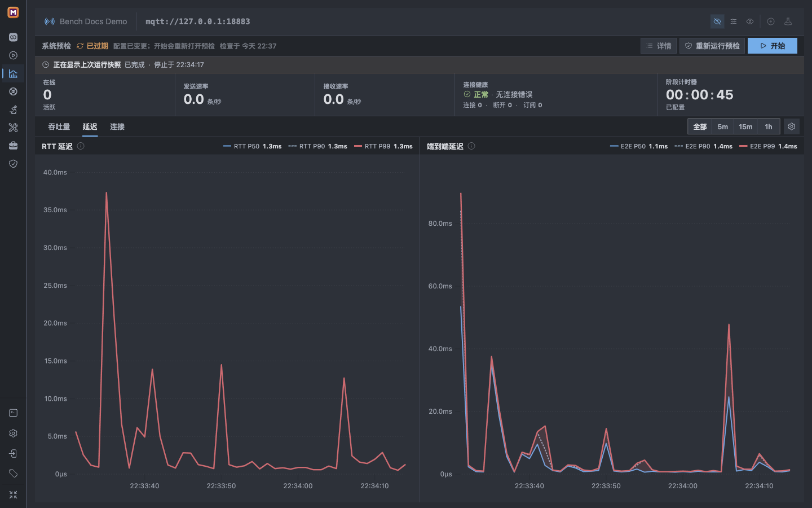Click the 发送速率 0.0 value
This screenshot has height=508, width=812.
click(x=193, y=99)
